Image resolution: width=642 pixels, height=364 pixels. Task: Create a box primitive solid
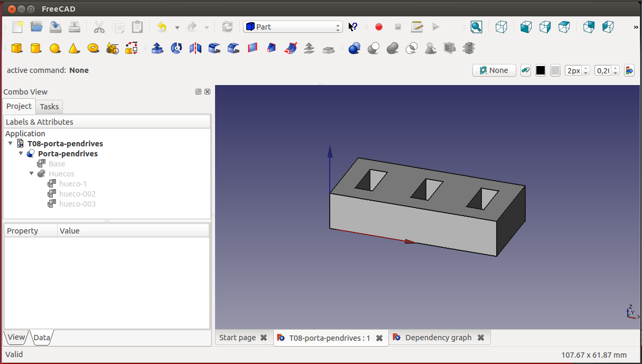(x=17, y=49)
